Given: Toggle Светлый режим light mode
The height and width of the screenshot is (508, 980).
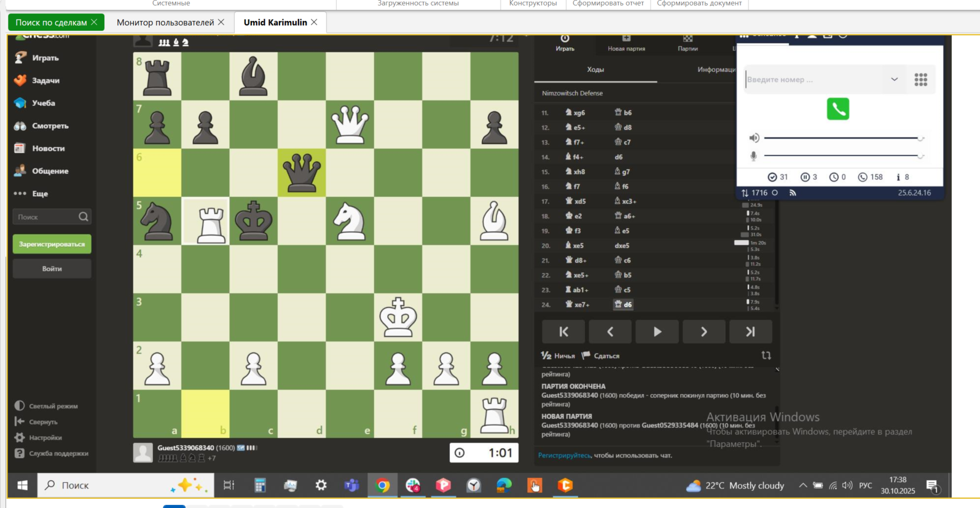Looking at the screenshot, I should coord(46,406).
